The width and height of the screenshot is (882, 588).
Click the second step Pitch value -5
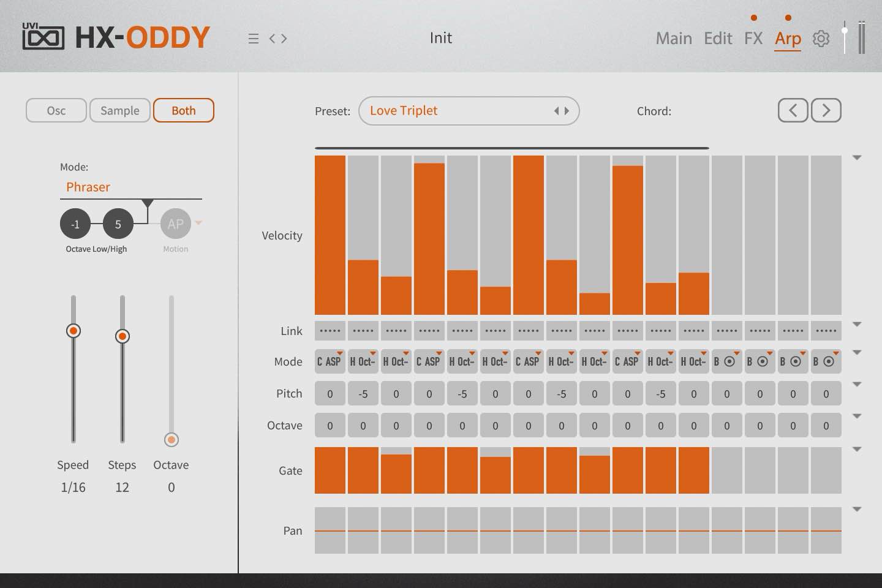point(363,394)
